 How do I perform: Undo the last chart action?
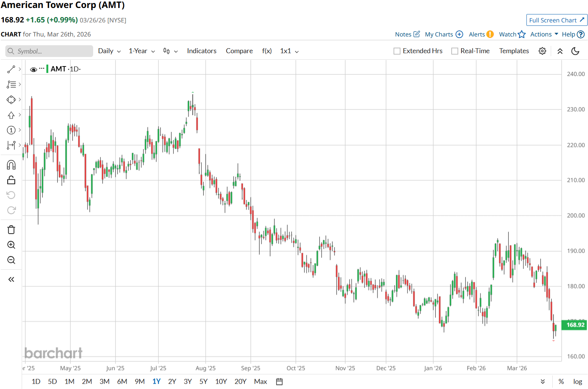coord(11,195)
